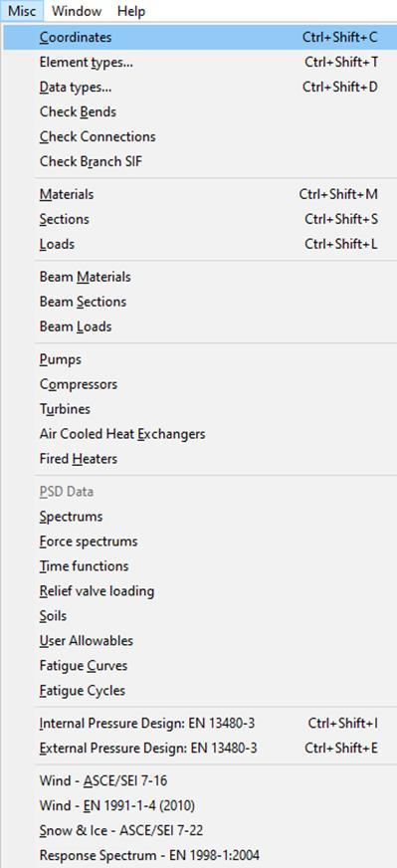397x868 pixels.
Task: Open the Coordinates menu entry
Action: pyautogui.click(x=200, y=37)
